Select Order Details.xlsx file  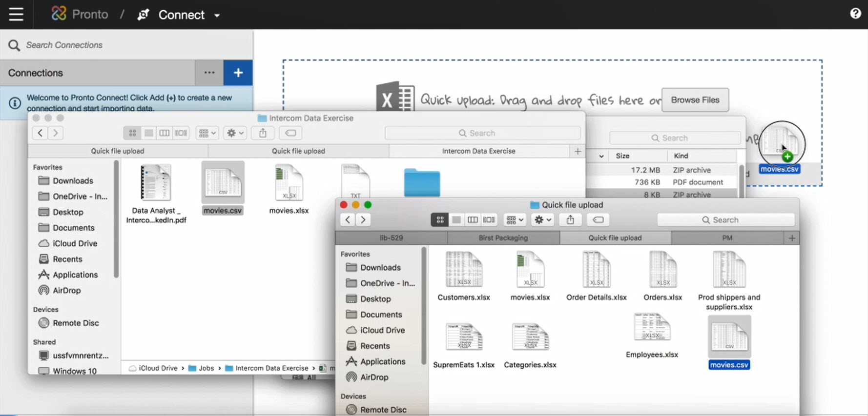tap(597, 277)
